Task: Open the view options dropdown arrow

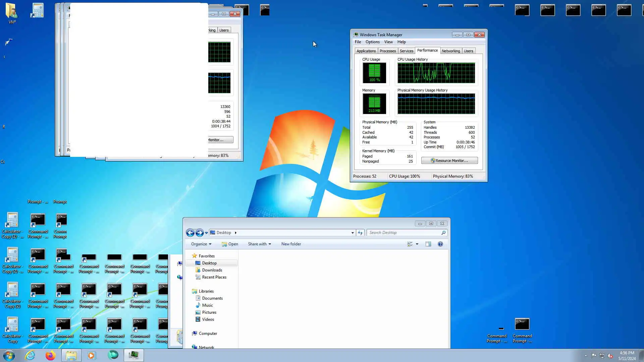Action: click(x=417, y=244)
